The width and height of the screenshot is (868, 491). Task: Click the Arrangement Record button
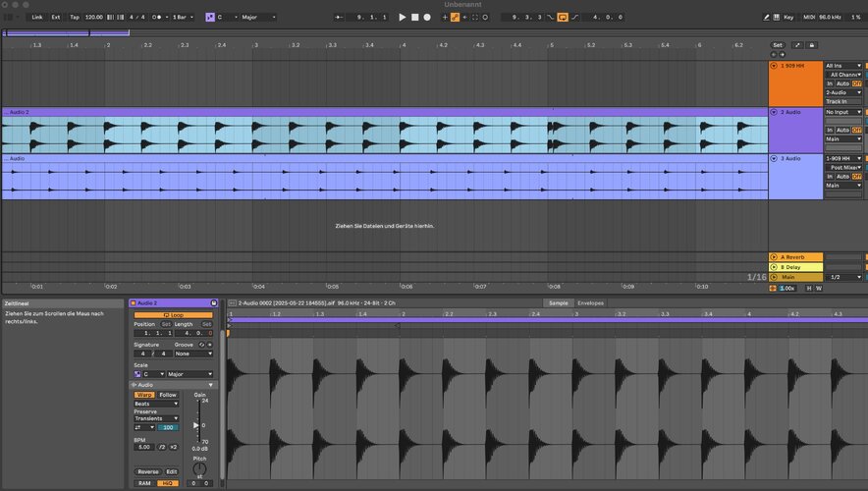point(427,17)
